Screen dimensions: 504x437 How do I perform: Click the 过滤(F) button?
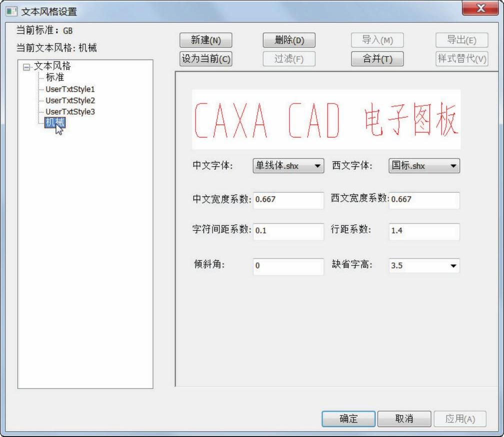click(x=289, y=59)
